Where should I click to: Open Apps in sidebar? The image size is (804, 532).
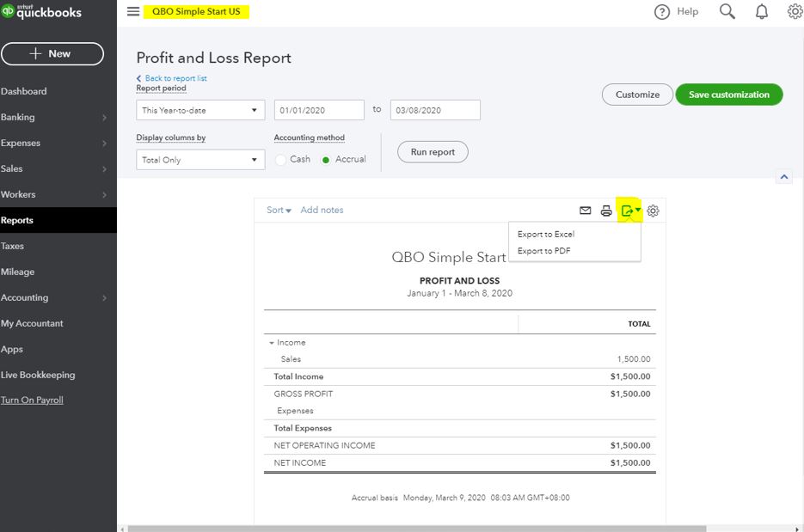[12, 350]
